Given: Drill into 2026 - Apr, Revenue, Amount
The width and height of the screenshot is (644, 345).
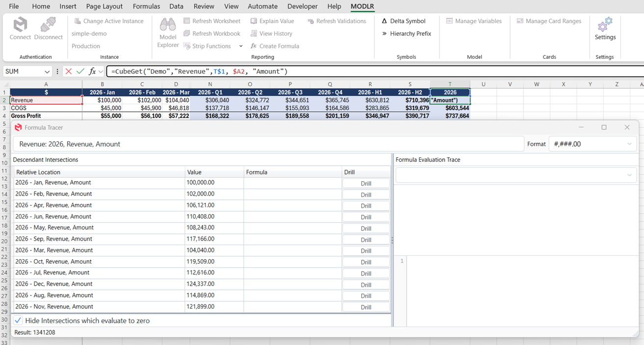Looking at the screenshot, I should coord(366,206).
